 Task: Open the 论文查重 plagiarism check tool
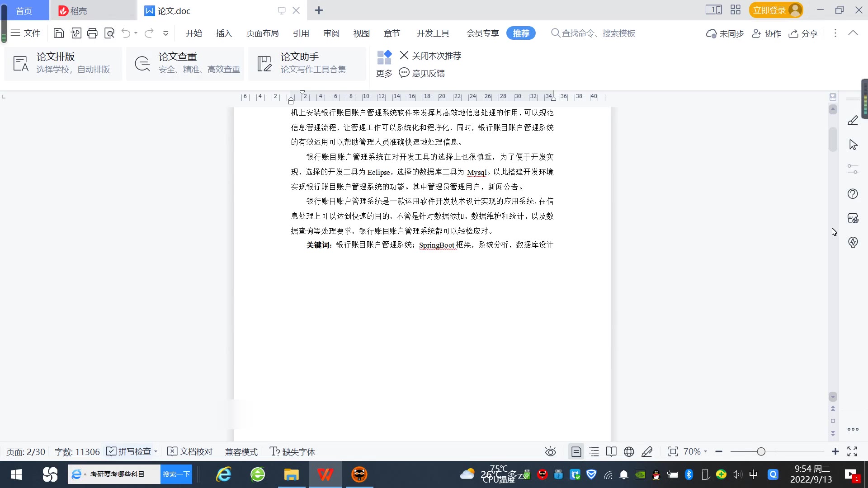(x=185, y=63)
